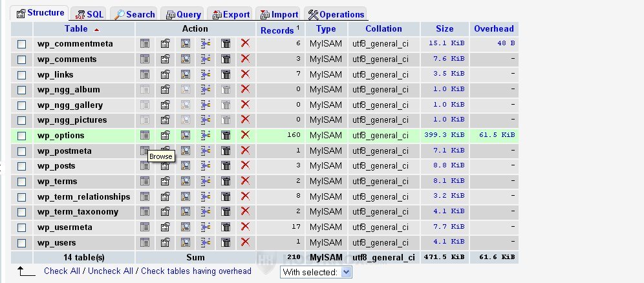Insert a row into wp_comments
This screenshot has height=283, width=644.
click(x=206, y=59)
